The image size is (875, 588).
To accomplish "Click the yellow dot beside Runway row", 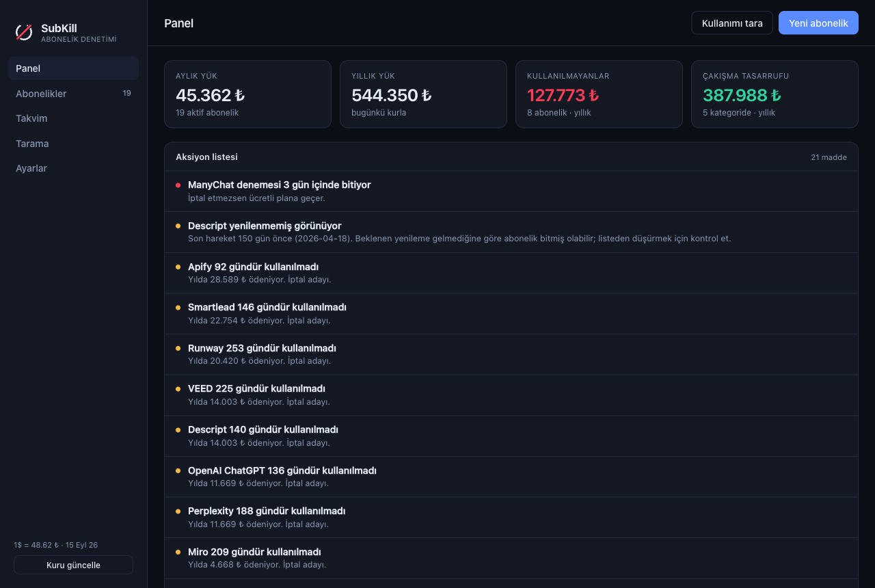I will [x=178, y=348].
